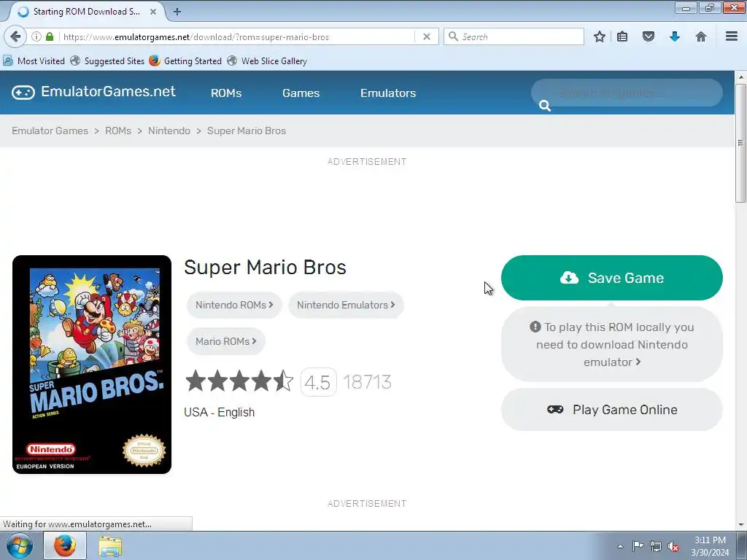Click the green padlock security icon
This screenshot has width=747, height=560.
coord(50,36)
